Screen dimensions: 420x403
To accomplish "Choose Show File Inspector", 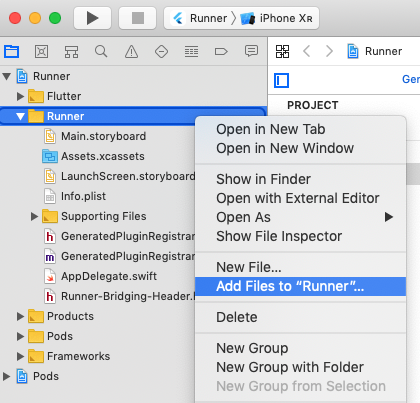I will tap(300, 236).
